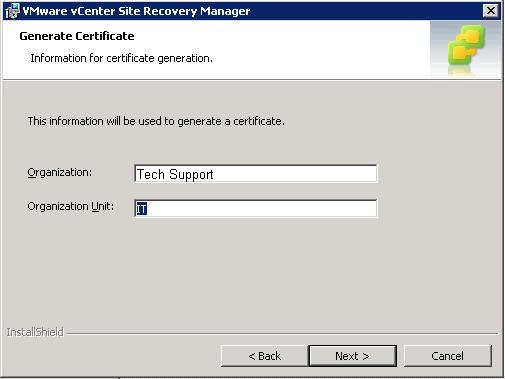Click the VMware vCenter Site Recovery Manager title
This screenshot has height=379, width=505.
(x=136, y=11)
